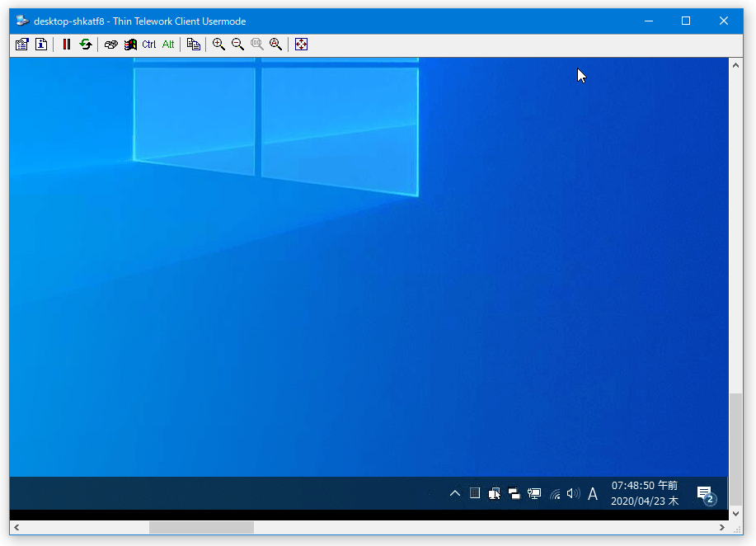Image resolution: width=756 pixels, height=546 pixels.
Task: Toggle the Ctrl key button
Action: pos(149,45)
